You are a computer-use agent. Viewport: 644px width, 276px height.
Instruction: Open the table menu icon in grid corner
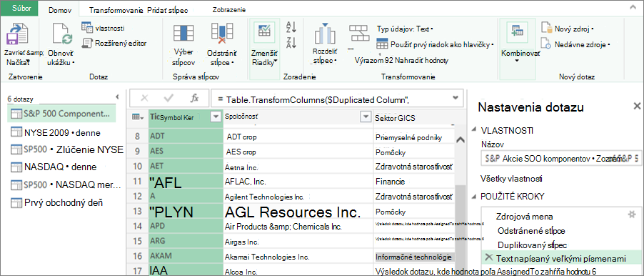click(138, 117)
